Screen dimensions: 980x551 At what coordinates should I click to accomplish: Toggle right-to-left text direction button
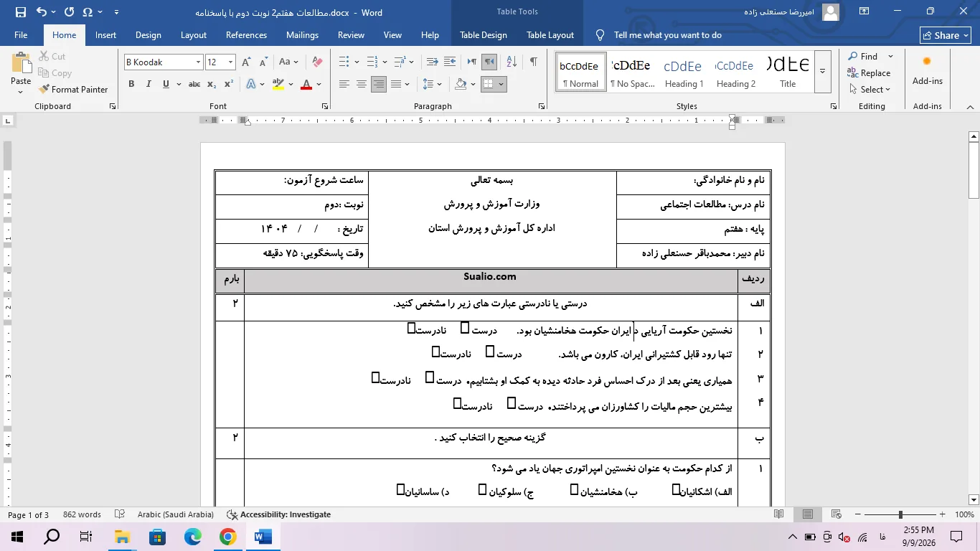[489, 62]
